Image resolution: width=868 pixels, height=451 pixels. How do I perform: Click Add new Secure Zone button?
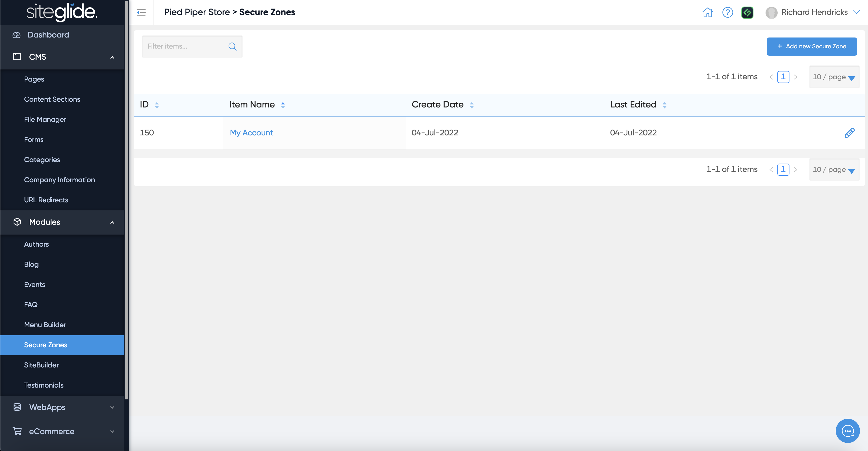[x=811, y=47]
